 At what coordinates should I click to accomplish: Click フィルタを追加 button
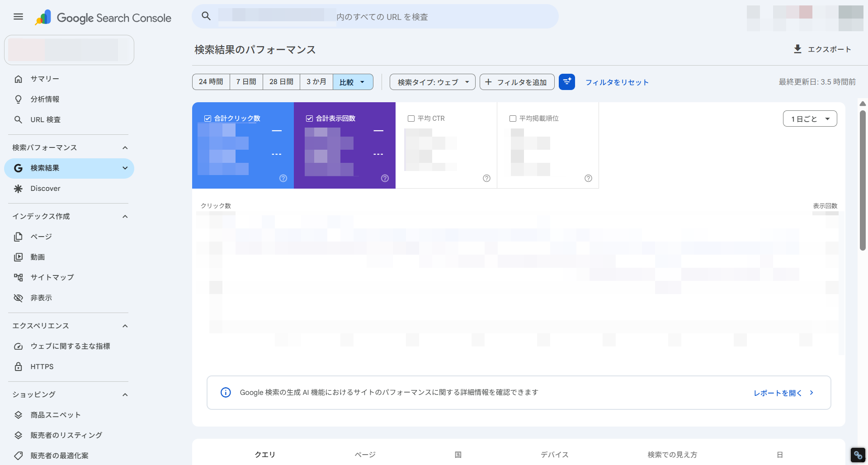(517, 82)
